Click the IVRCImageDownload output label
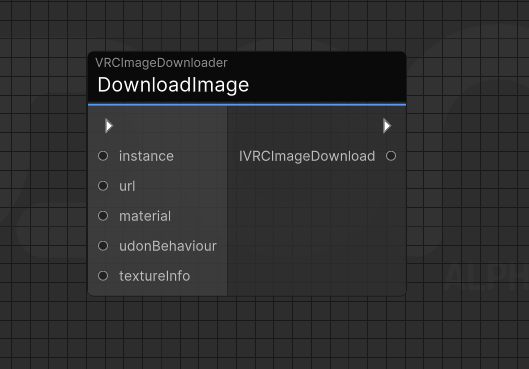 [307, 156]
